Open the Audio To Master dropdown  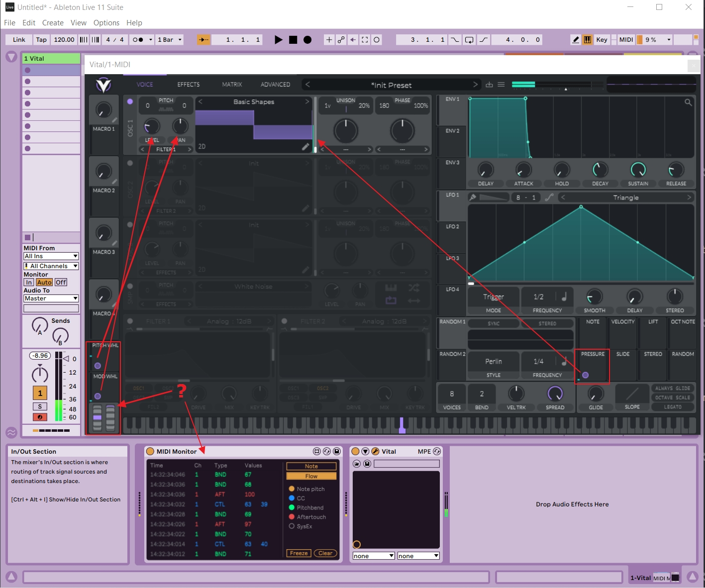[51, 298]
